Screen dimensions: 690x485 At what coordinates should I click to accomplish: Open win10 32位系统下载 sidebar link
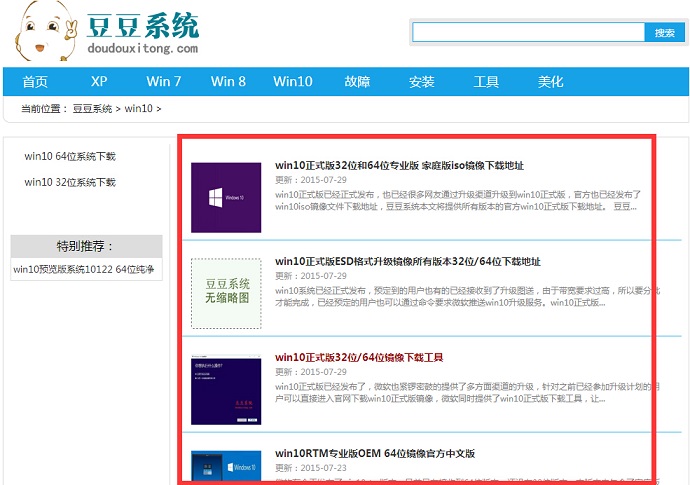tap(70, 182)
